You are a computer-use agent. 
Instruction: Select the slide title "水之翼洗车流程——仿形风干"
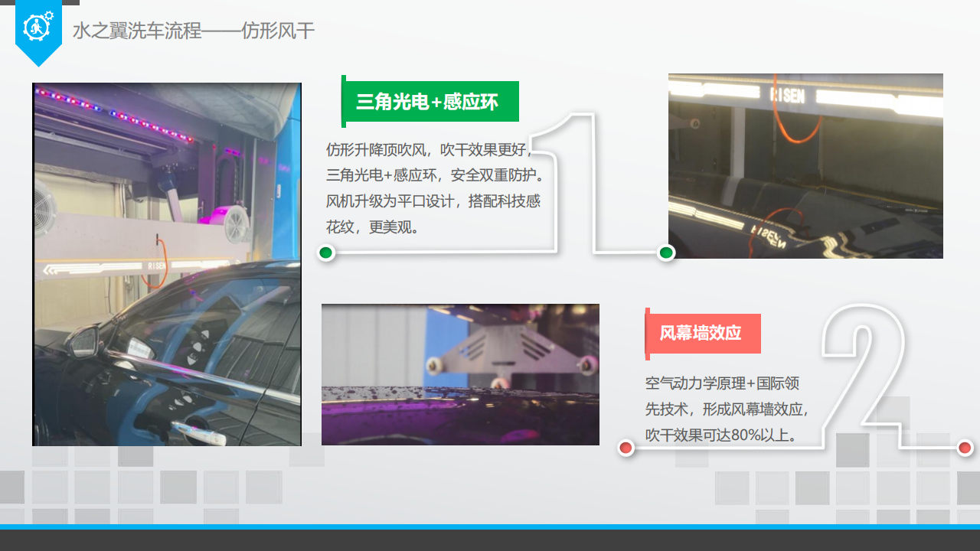194,31
